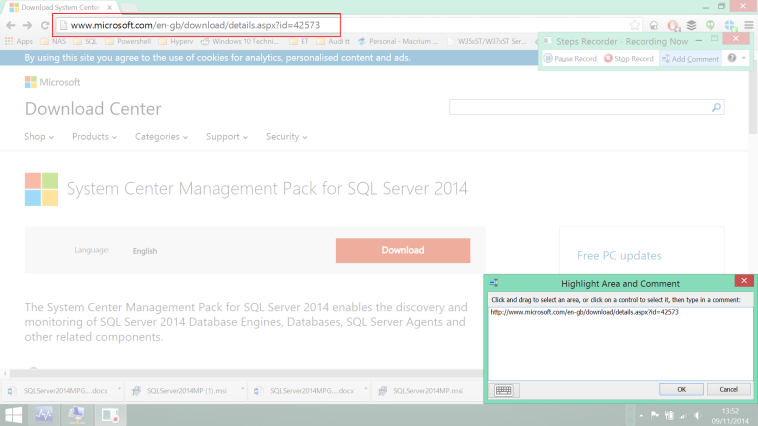
Task: Click the browser reload button
Action: pyautogui.click(x=45, y=24)
